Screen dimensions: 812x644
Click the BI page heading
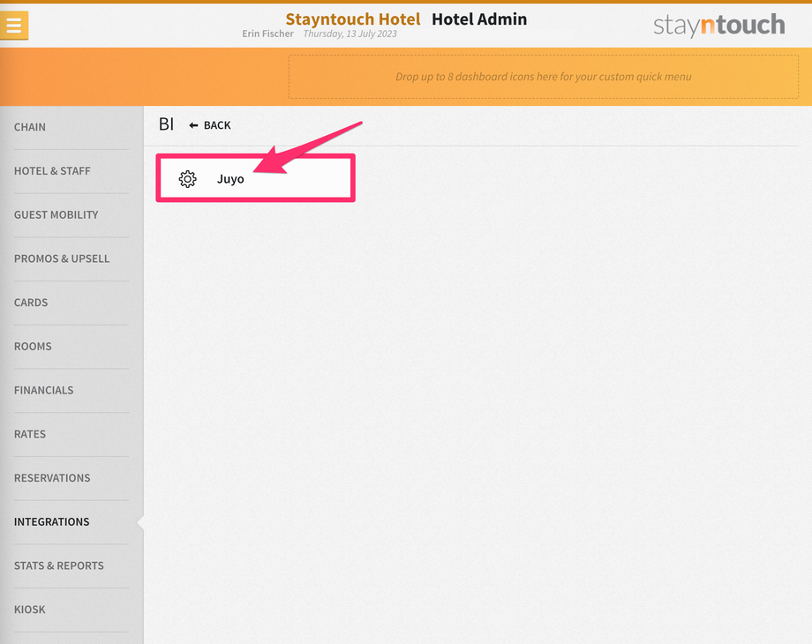tap(166, 124)
